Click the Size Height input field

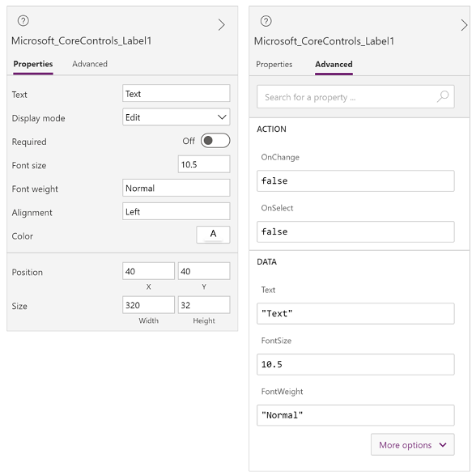(204, 305)
